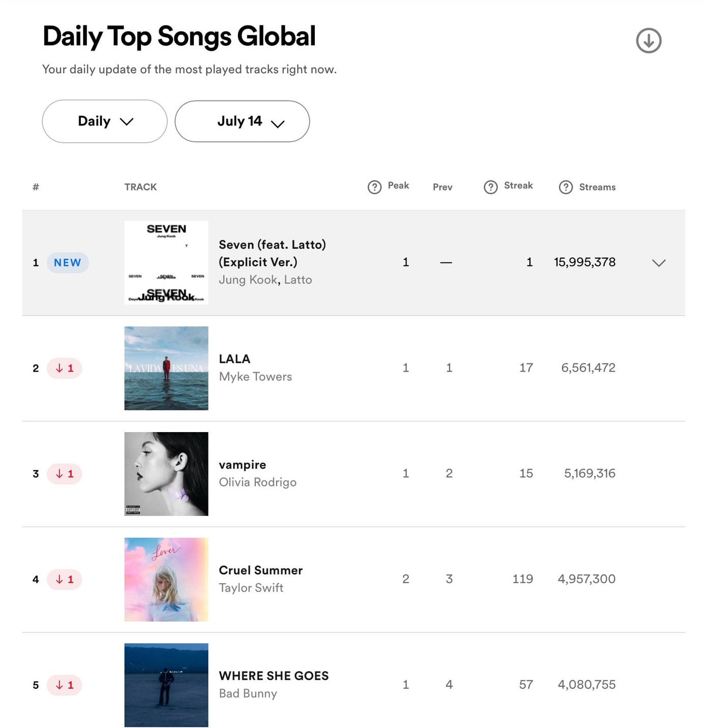Click the WHERE SHE GOES cover art
Image resolution: width=707 pixels, height=728 pixels.
pyautogui.click(x=166, y=685)
